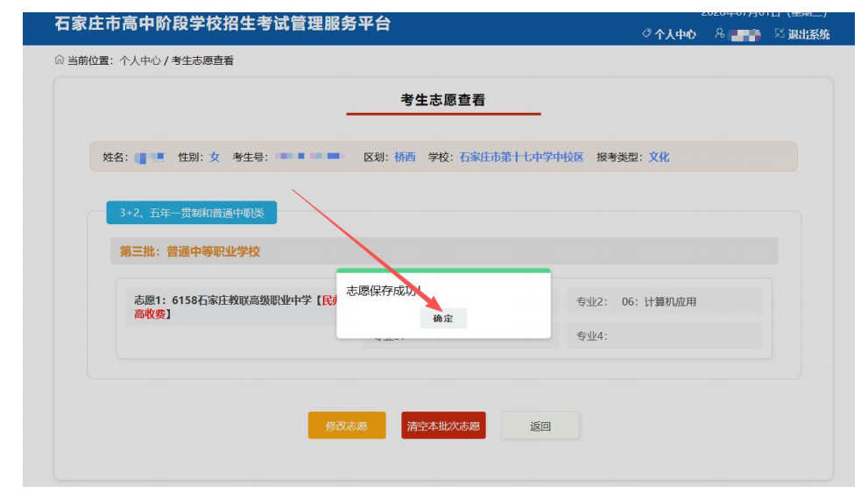Click the empty 专业4 field
The image size is (868, 500).
tap(664, 336)
